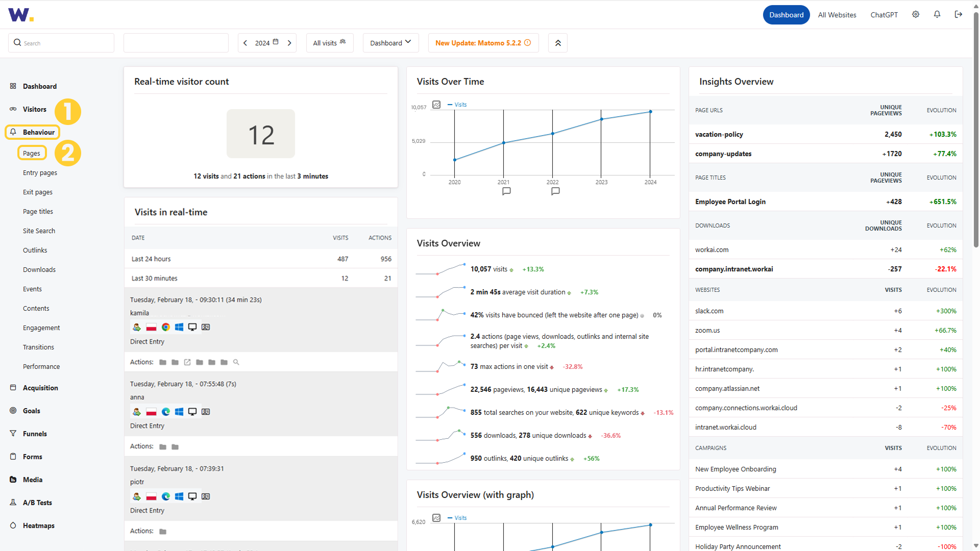Click the sign out icon in header
980x551 pixels.
point(959,15)
